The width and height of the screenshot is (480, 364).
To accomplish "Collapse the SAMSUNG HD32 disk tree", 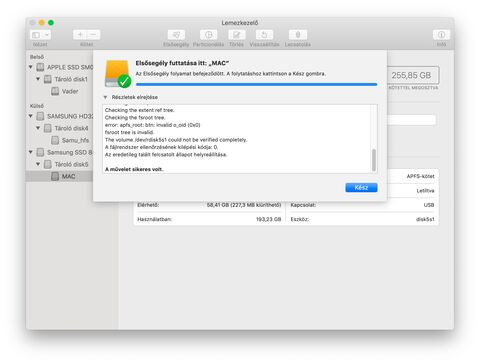I will pyautogui.click(x=31, y=116).
